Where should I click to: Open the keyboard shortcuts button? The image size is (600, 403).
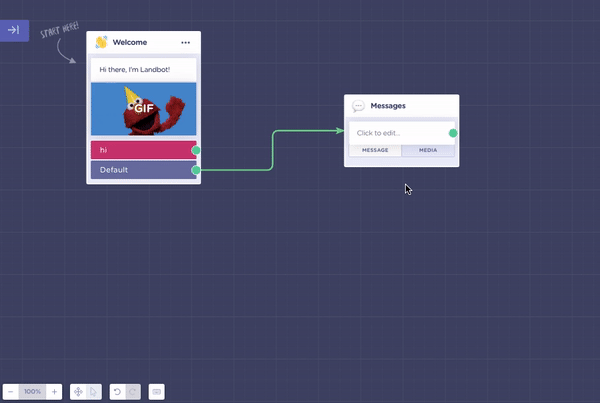coord(157,392)
